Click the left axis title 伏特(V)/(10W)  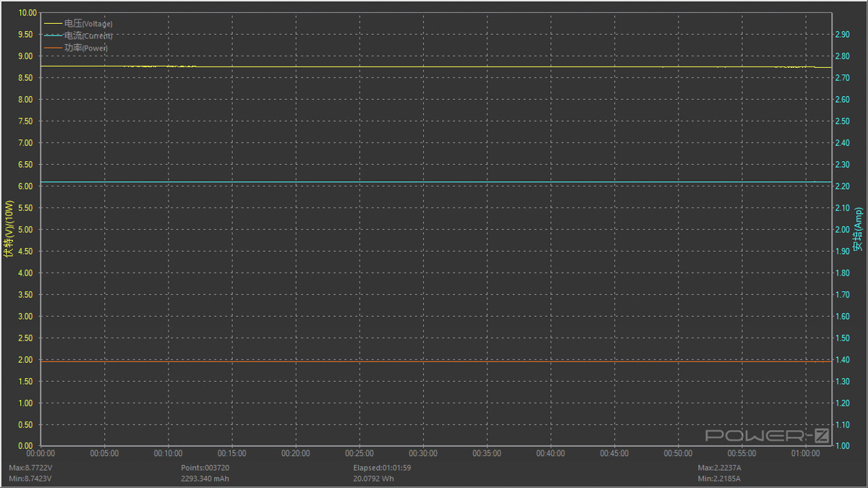pyautogui.click(x=9, y=230)
